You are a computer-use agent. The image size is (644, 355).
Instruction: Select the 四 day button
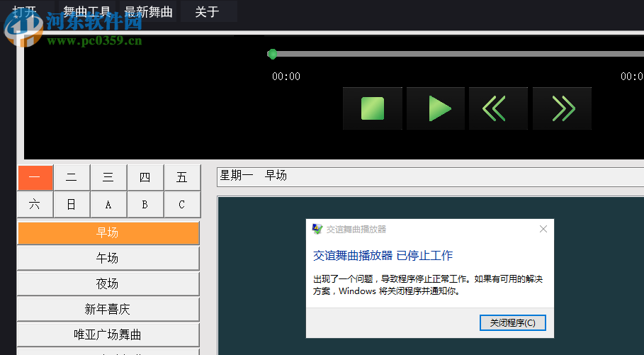click(x=145, y=177)
